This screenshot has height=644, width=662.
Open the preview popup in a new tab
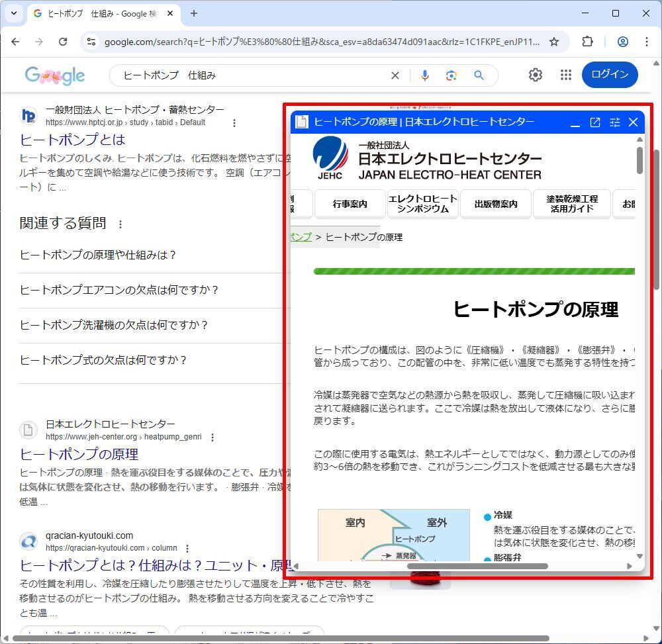click(x=595, y=122)
